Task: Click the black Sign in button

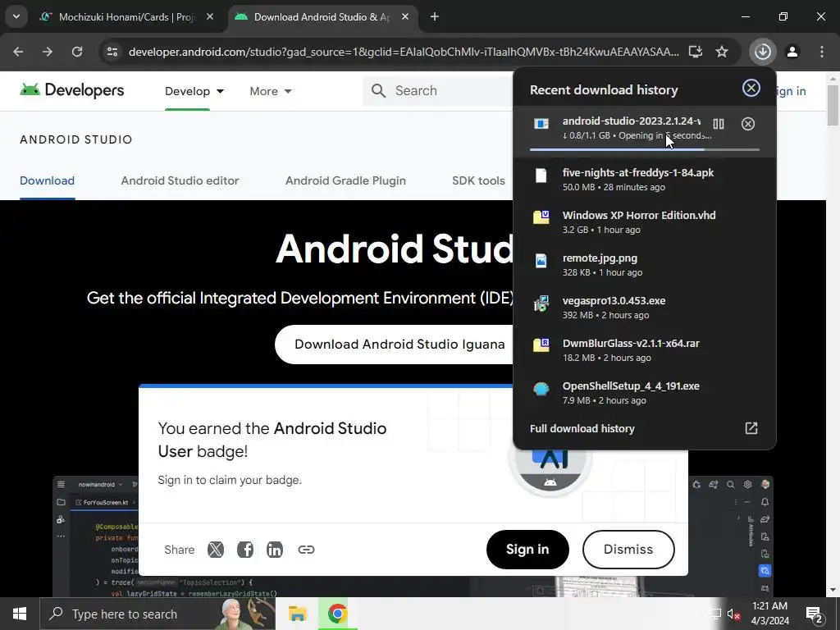Action: tap(527, 550)
